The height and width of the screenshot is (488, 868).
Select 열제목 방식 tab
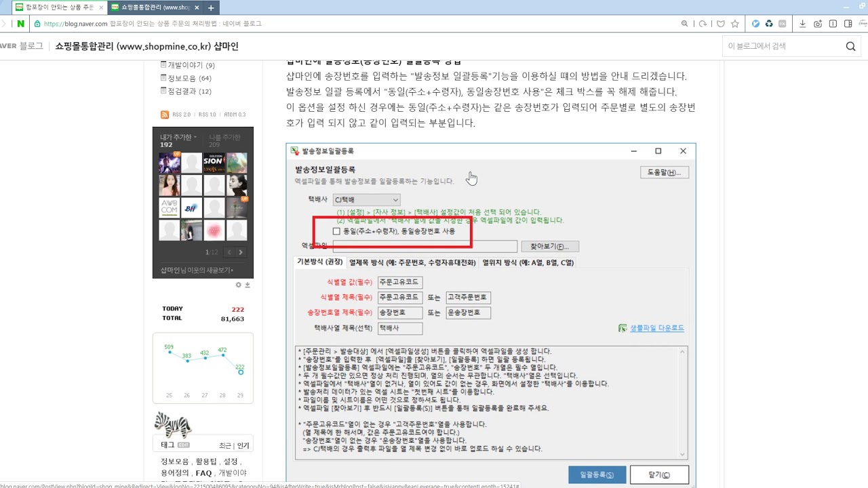412,262
